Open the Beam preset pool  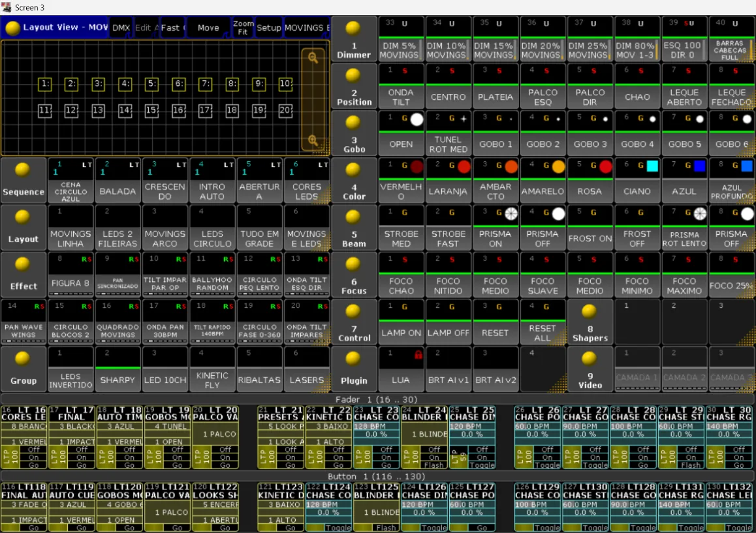(x=354, y=228)
